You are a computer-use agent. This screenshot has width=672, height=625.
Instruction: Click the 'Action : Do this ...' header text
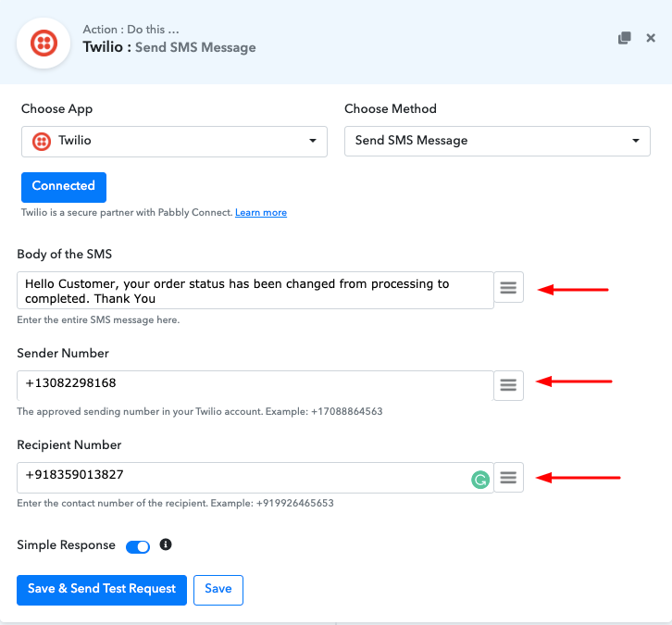(x=131, y=29)
